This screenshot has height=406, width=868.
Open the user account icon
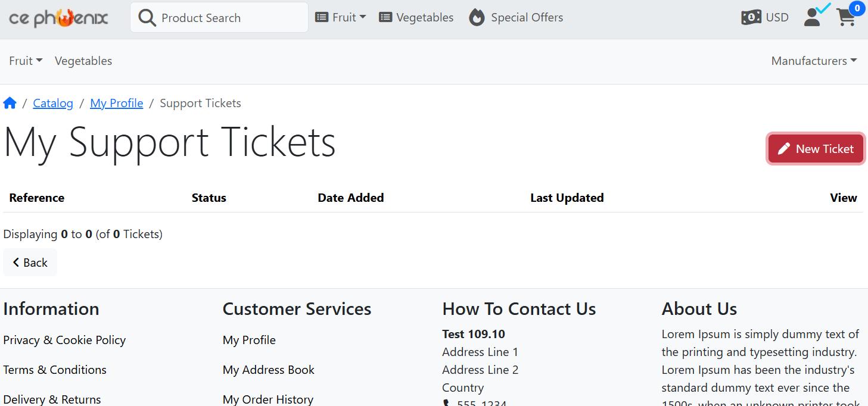pos(812,17)
